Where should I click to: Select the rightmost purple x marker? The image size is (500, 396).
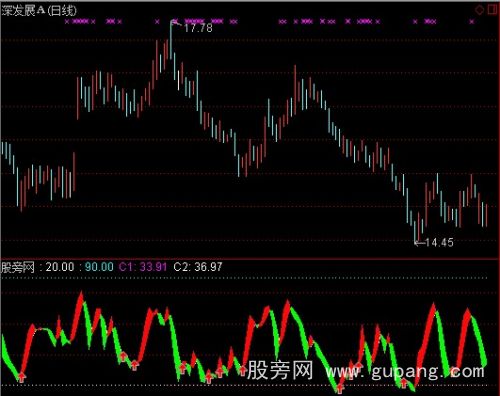tap(472, 22)
